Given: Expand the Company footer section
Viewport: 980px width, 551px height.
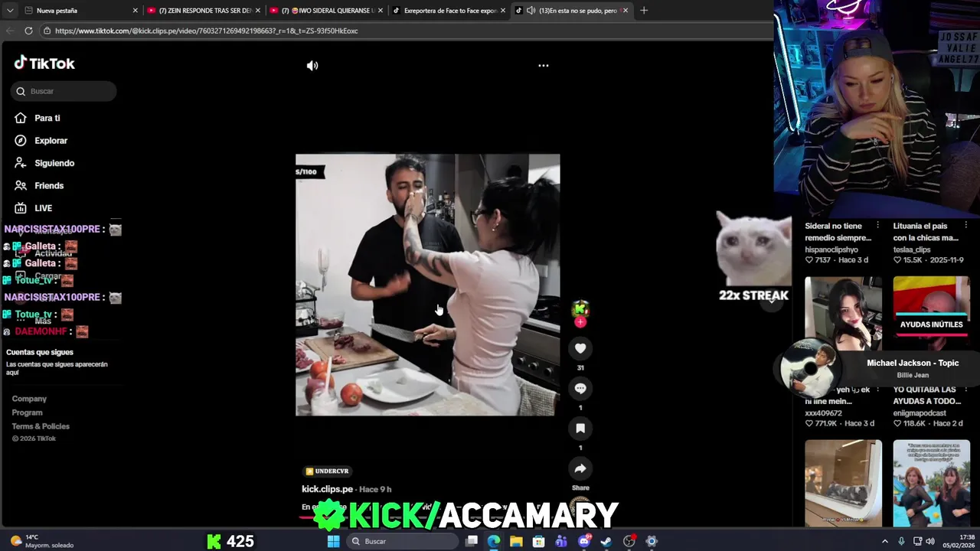Looking at the screenshot, I should (29, 399).
